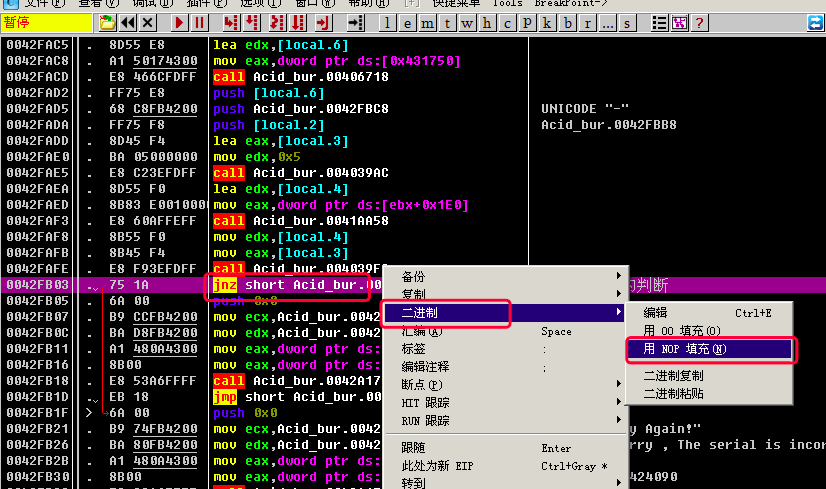Viewport: 826px width, 489px height.
Task: Open the Breakpoints window with 'b' button
Action: tap(568, 23)
